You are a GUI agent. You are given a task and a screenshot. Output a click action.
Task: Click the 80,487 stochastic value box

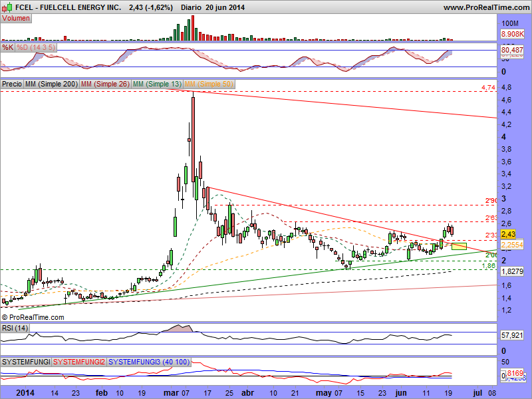tap(512, 51)
